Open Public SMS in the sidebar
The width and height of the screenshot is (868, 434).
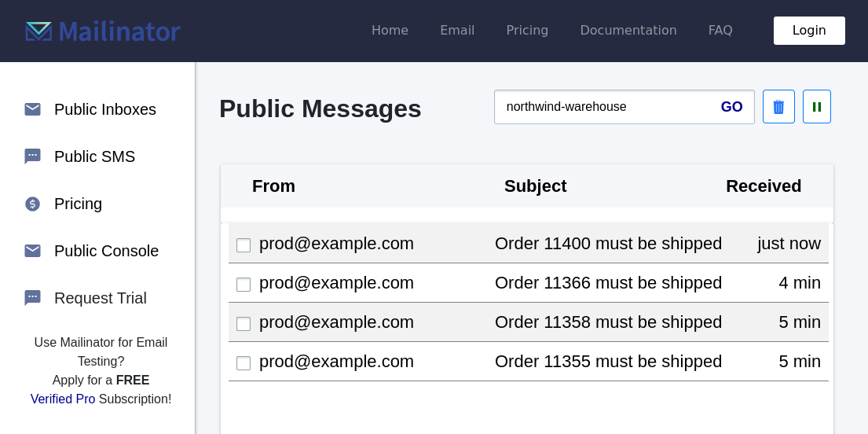click(x=95, y=157)
